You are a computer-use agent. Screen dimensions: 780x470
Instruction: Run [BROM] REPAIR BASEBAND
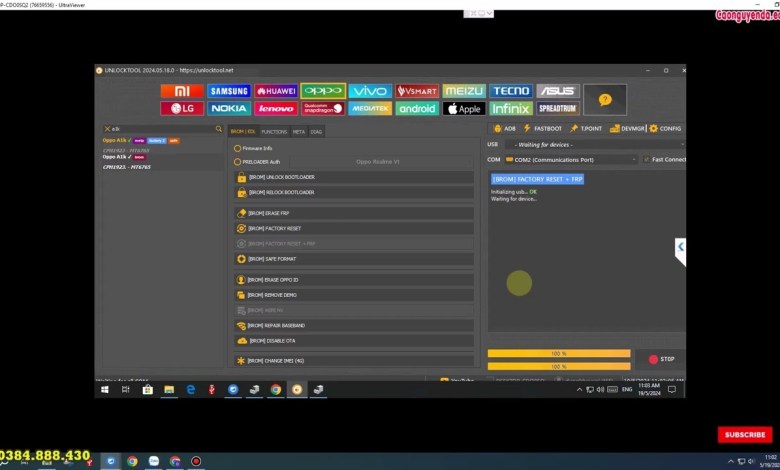[x=354, y=326]
